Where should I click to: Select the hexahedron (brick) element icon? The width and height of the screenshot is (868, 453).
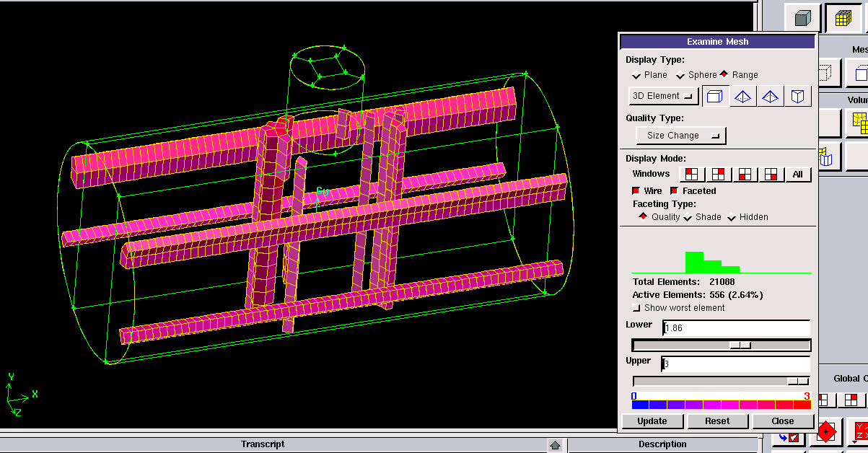coord(714,97)
